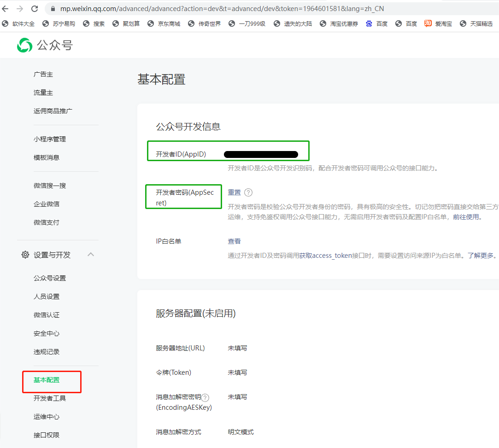This screenshot has width=499, height=448.
Task: Open 企业微信 in the sidebar
Action: 47,204
